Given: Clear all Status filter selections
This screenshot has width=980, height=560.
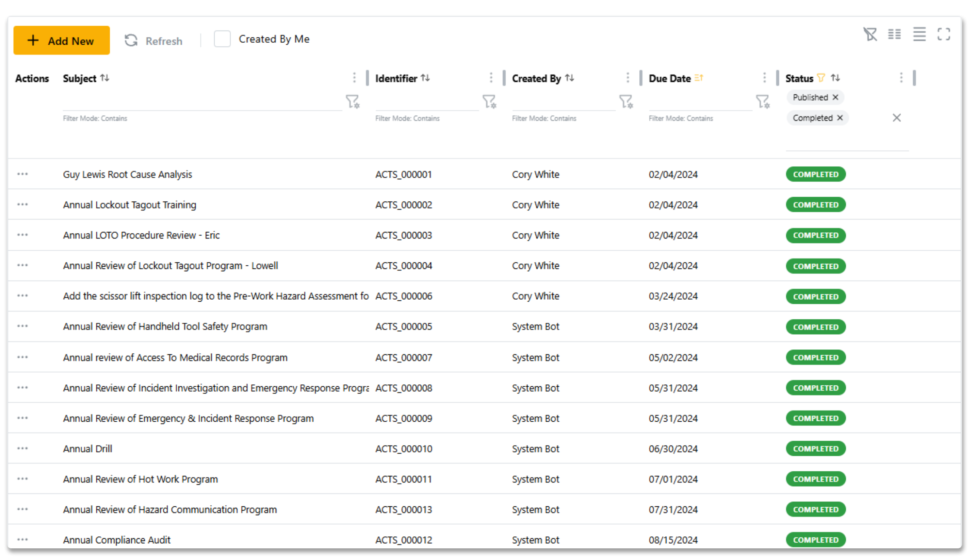Looking at the screenshot, I should (x=897, y=118).
